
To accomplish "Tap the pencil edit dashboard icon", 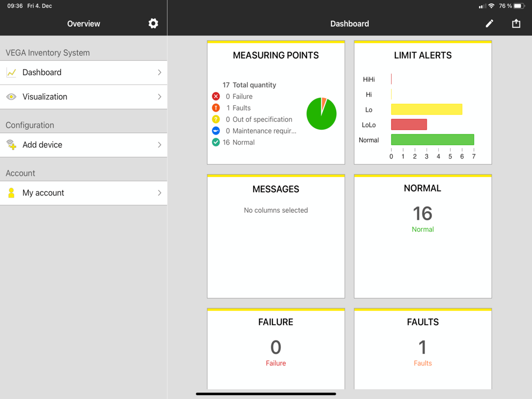I will point(489,23).
